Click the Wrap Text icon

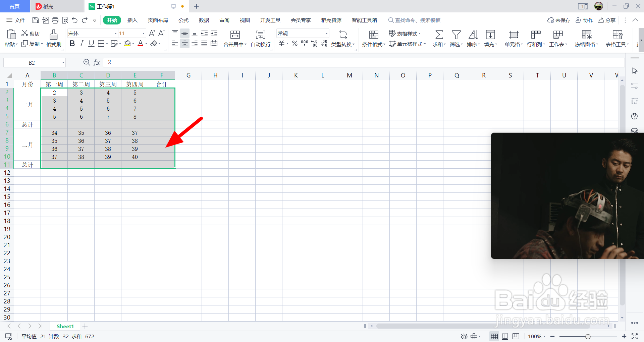(x=261, y=35)
